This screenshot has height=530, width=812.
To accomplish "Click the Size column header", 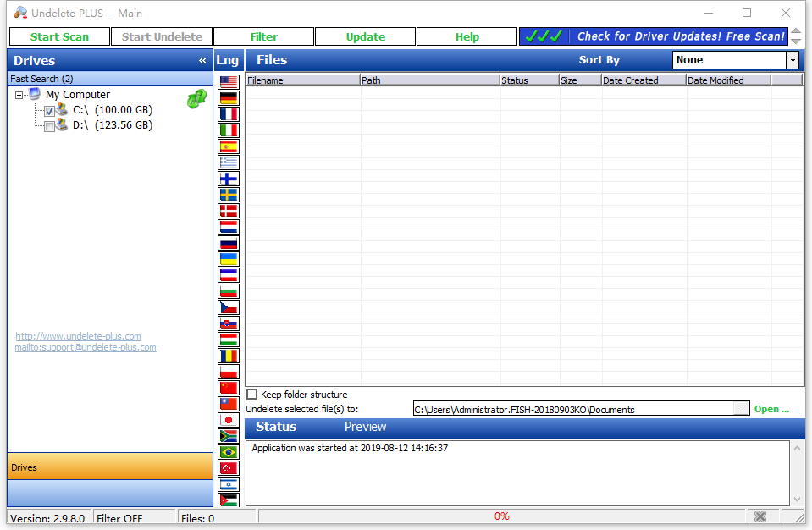I will [580, 80].
